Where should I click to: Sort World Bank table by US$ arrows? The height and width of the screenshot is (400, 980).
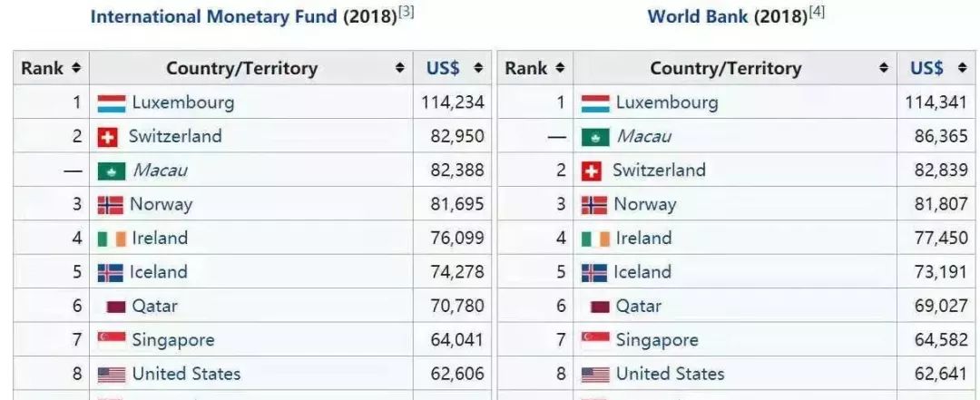(962, 68)
